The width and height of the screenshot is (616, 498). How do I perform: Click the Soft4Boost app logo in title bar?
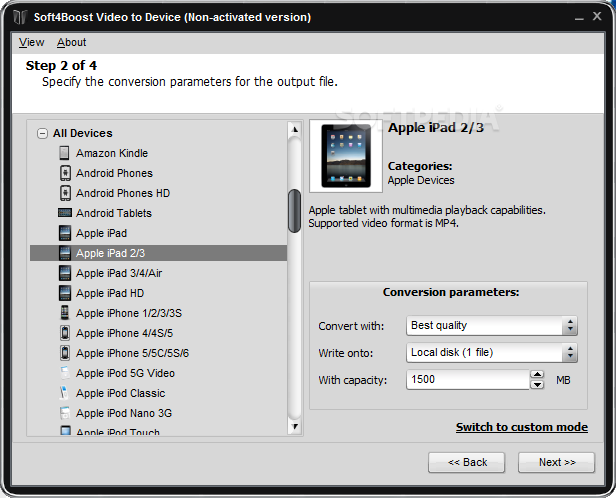(20, 17)
